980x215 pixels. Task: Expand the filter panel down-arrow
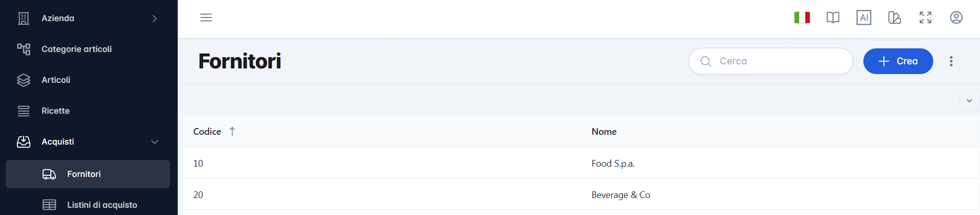969,100
